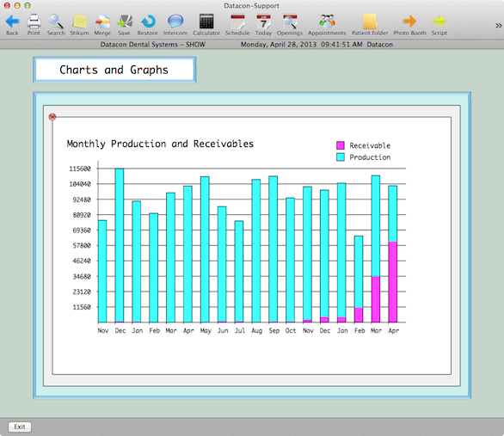Open the Print toolbar icon
Viewport: 504px width, 436px height.
point(34,21)
